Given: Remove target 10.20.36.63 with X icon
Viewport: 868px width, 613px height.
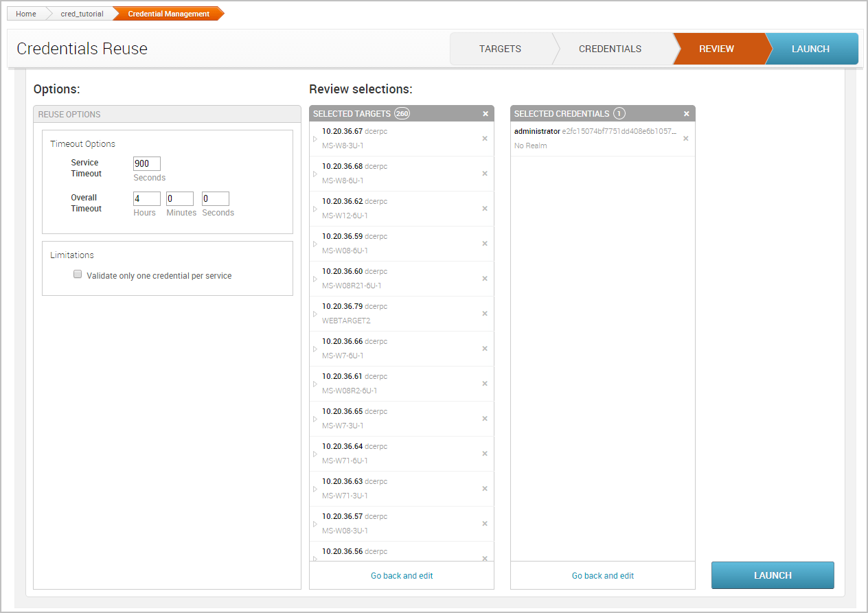Looking at the screenshot, I should click(484, 489).
